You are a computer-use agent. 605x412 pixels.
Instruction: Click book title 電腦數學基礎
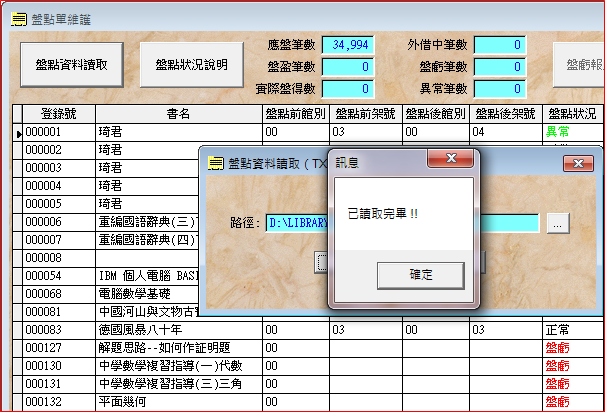(x=135, y=294)
